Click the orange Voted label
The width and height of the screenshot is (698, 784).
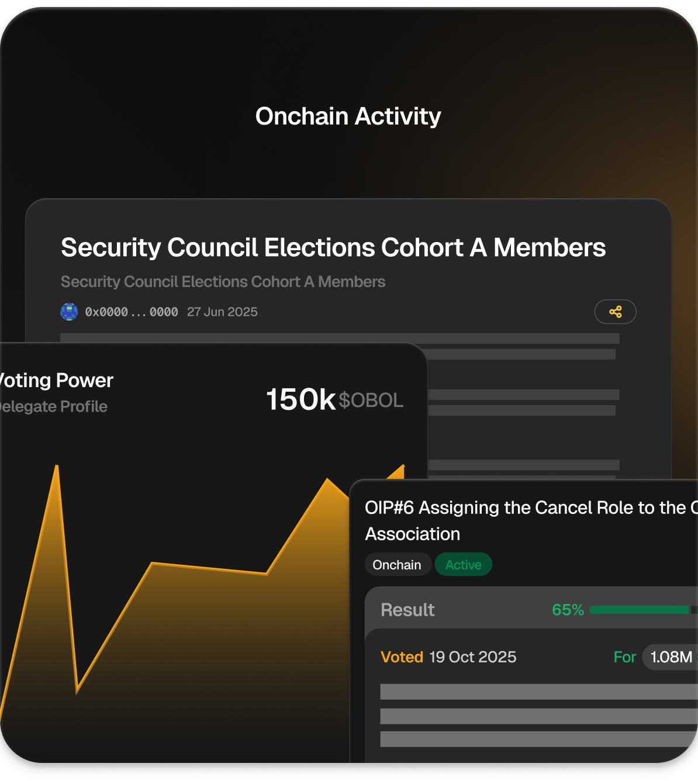coord(402,657)
